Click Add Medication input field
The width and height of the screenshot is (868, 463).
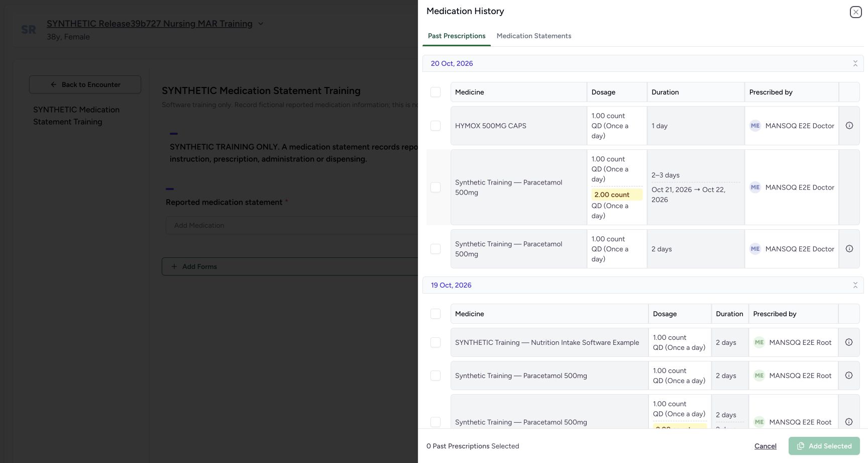292,225
